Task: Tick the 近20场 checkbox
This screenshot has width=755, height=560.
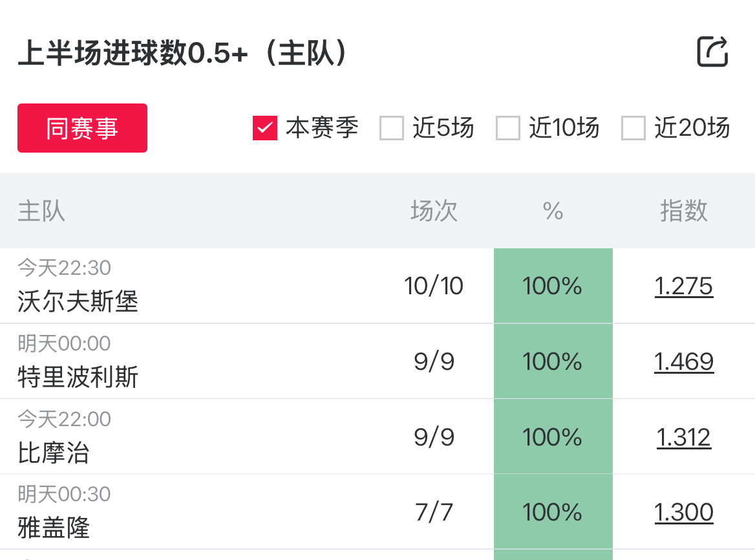Action: [x=633, y=128]
